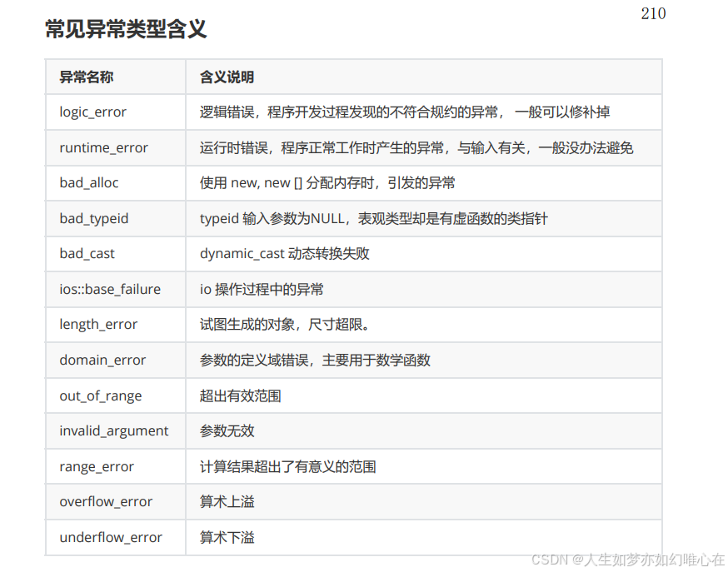Click the invalid_argument cell
The height and width of the screenshot is (572, 728).
(x=114, y=431)
